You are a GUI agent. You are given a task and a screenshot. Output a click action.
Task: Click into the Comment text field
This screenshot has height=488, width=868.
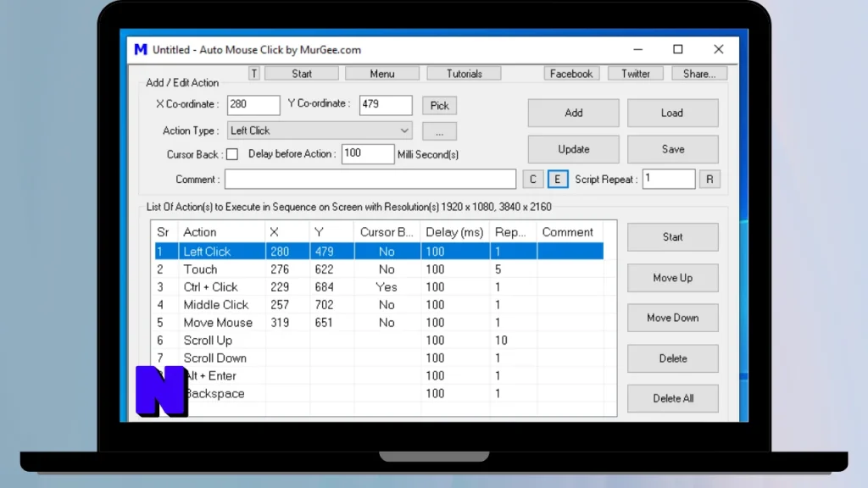[x=370, y=180]
